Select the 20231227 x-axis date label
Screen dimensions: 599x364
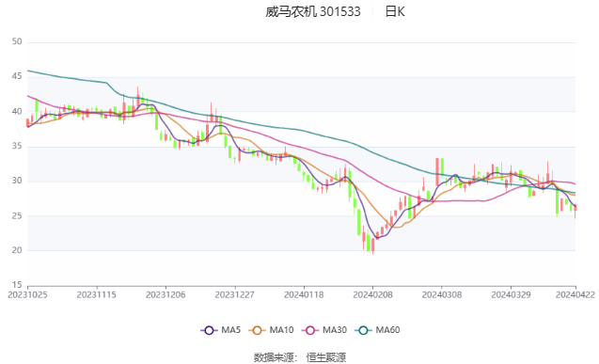[234, 294]
